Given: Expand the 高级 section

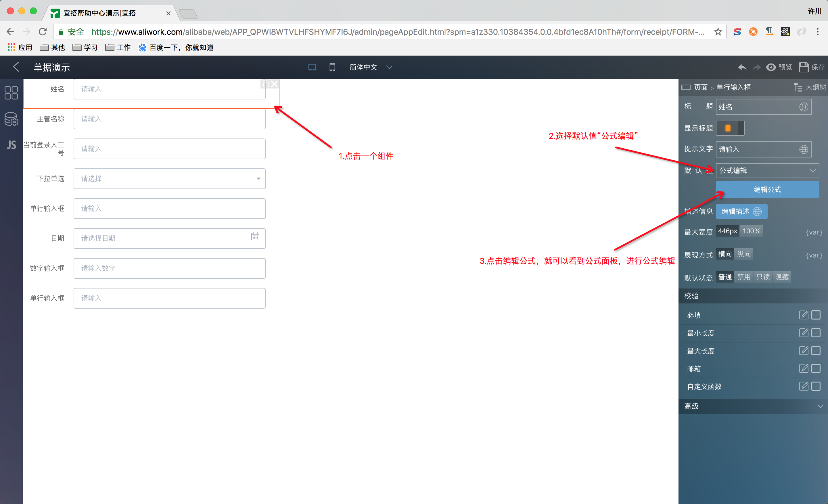Looking at the screenshot, I should (753, 406).
